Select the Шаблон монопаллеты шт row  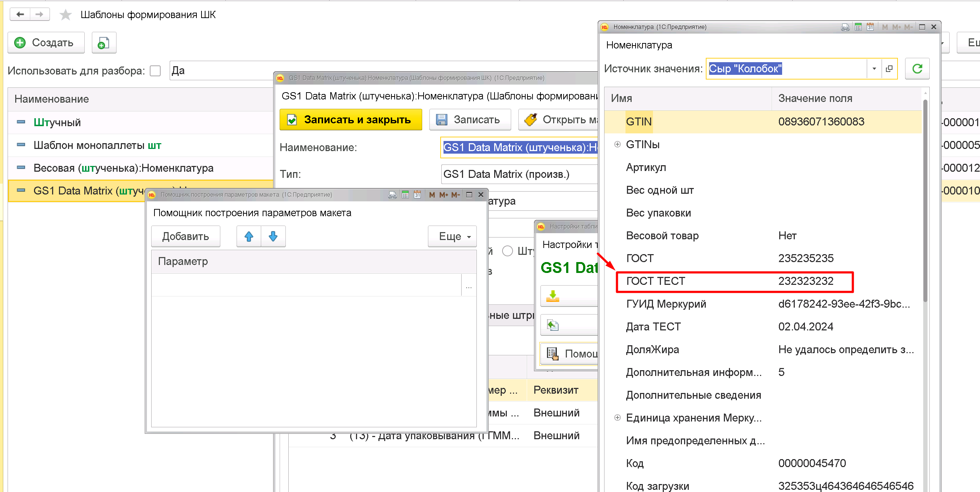coord(141,145)
